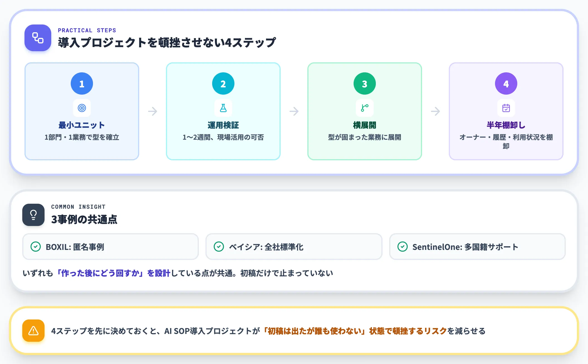Click the branch icon above 横展開
Screen dimensions: 588x364
tap(365, 108)
